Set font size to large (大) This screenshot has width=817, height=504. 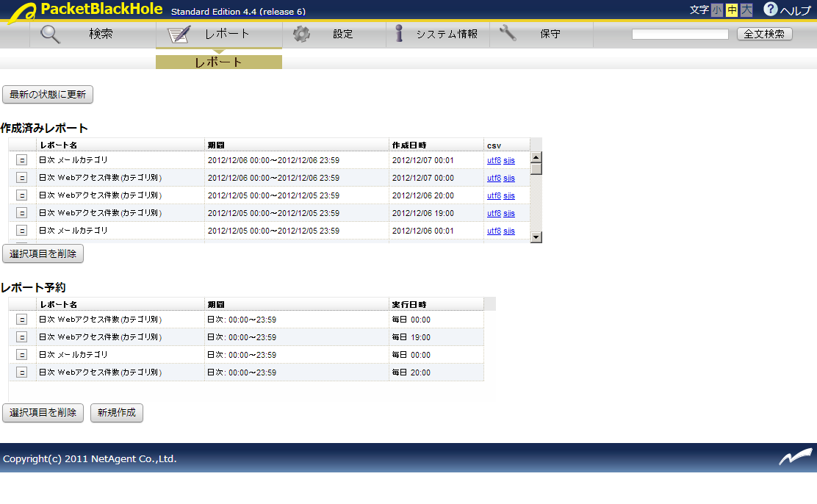pyautogui.click(x=746, y=10)
